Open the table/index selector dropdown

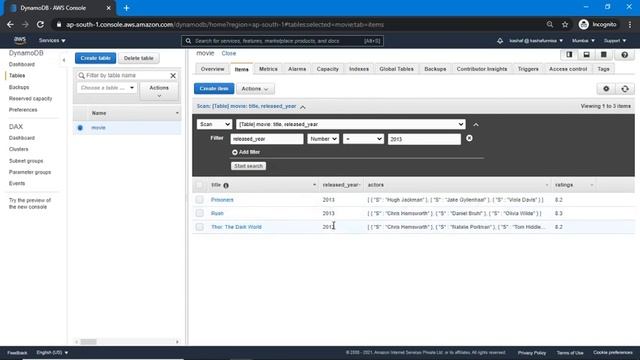coord(351,124)
